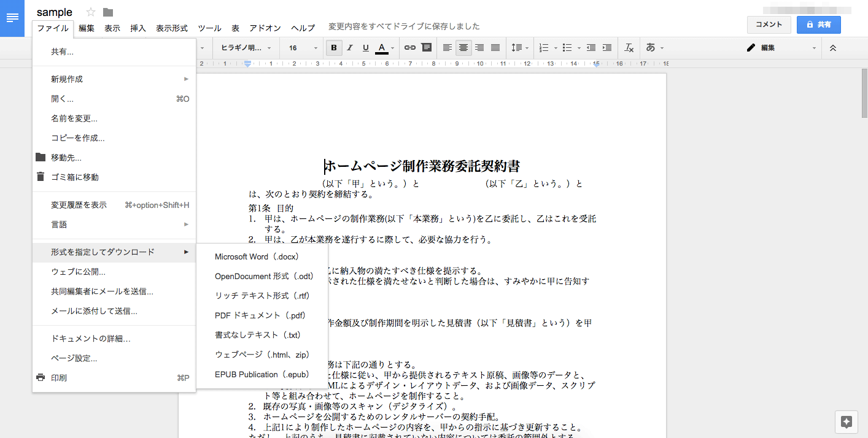The height and width of the screenshot is (438, 868).
Task: Open numbered list style options arrow
Action: [x=555, y=48]
